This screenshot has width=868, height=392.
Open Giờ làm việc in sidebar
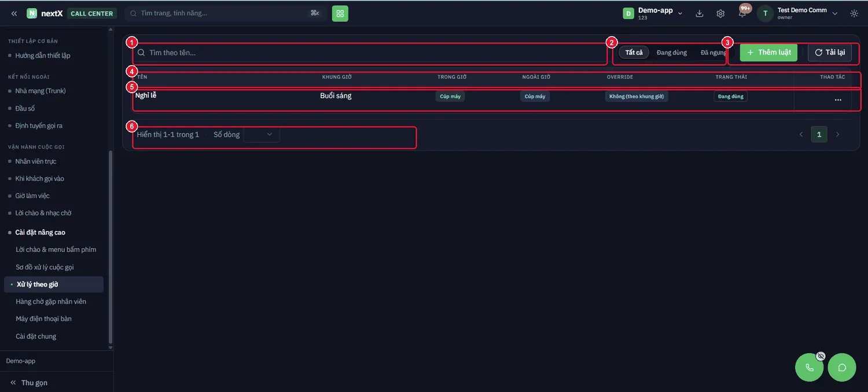(32, 196)
